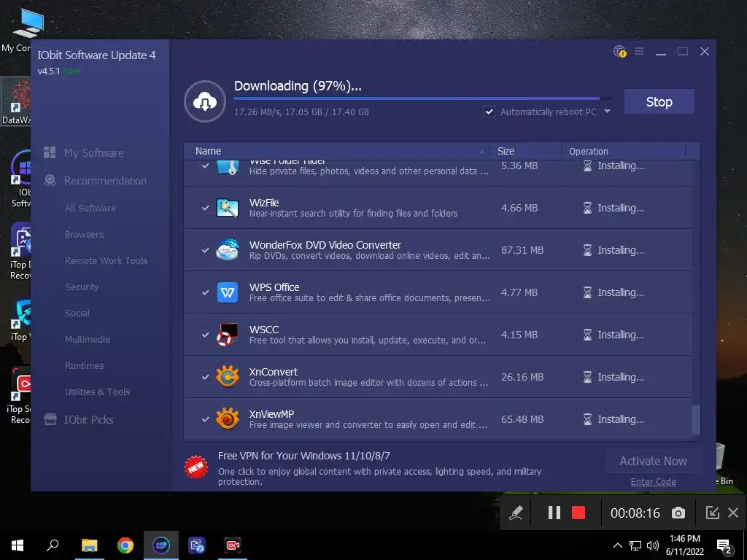Image resolution: width=747 pixels, height=560 pixels.
Task: Select the Utilities & Tools category
Action: pos(97,392)
